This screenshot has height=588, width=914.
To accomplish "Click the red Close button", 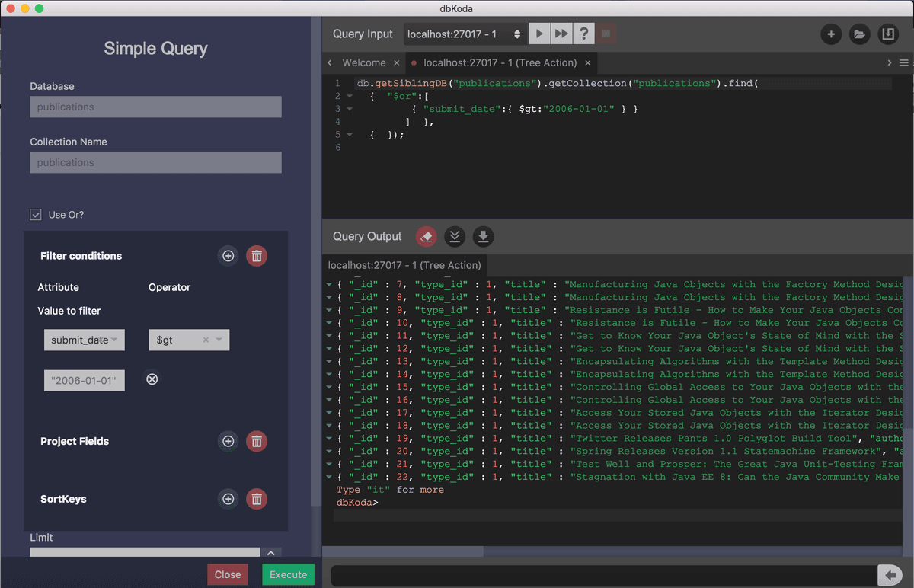I will click(x=228, y=574).
